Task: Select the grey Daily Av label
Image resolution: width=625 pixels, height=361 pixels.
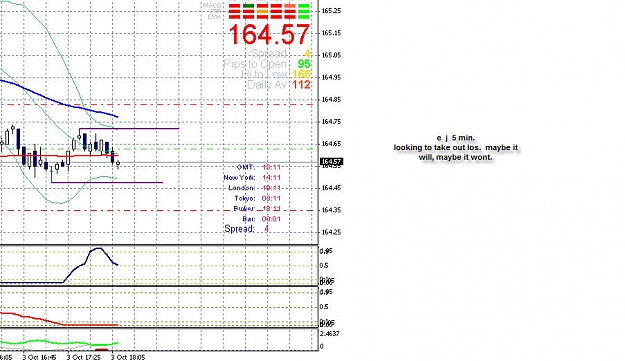Action: 267,84
